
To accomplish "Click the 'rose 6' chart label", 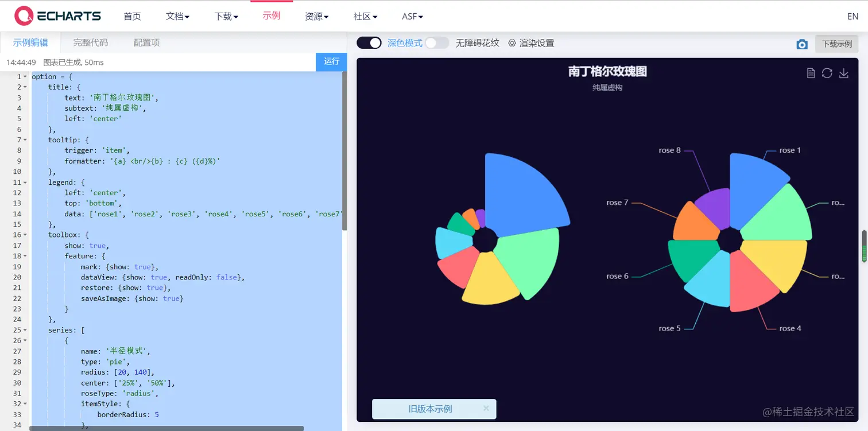I will point(618,276).
